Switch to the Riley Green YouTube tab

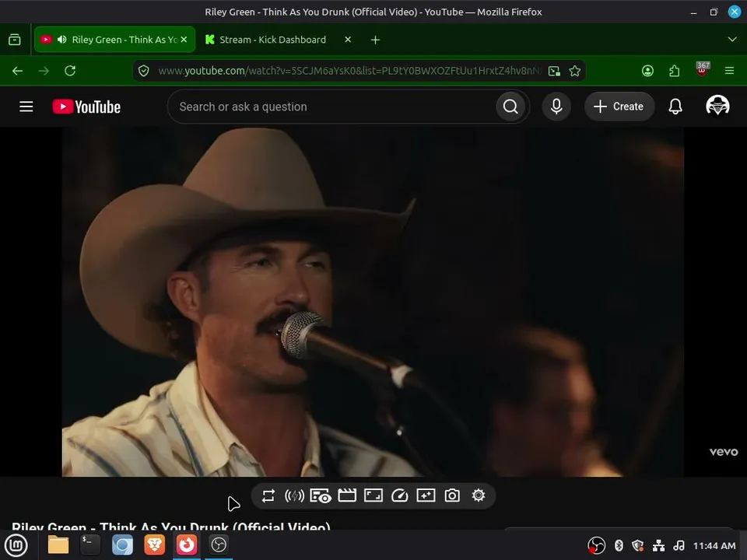pos(114,40)
